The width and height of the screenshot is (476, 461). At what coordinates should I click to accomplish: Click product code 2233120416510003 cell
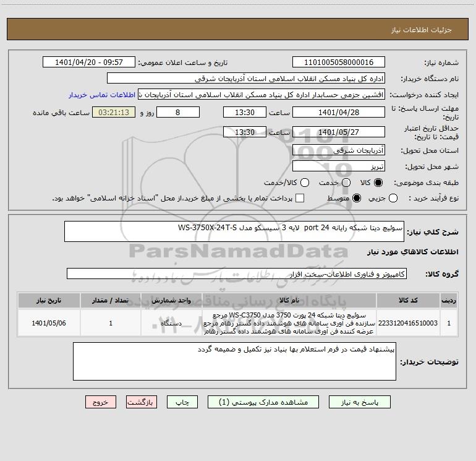[408, 323]
